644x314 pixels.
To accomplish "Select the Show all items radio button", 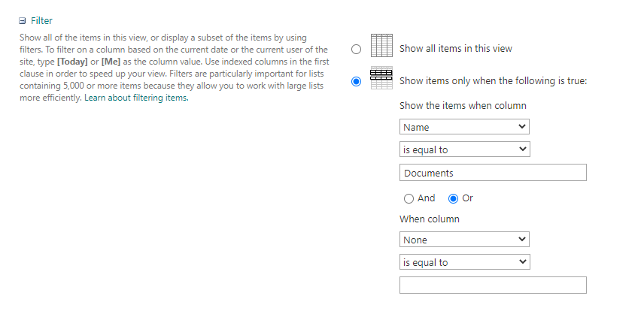I will [x=356, y=49].
